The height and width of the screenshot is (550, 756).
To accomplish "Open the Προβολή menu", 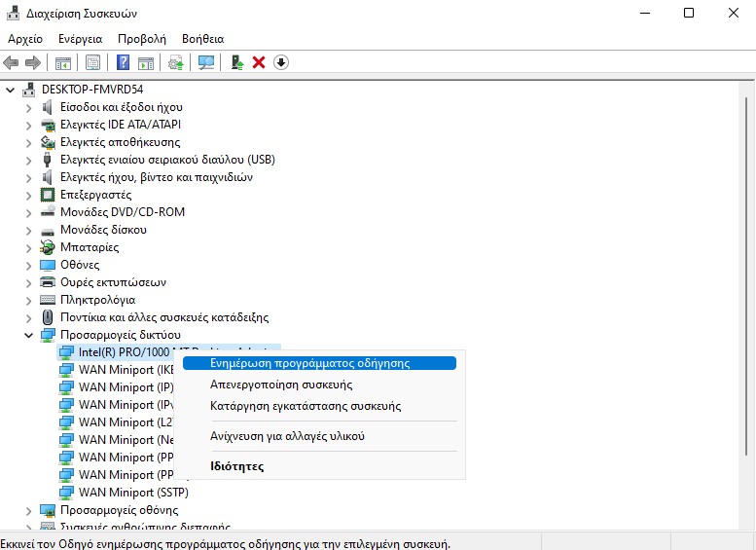I will 142,39.
